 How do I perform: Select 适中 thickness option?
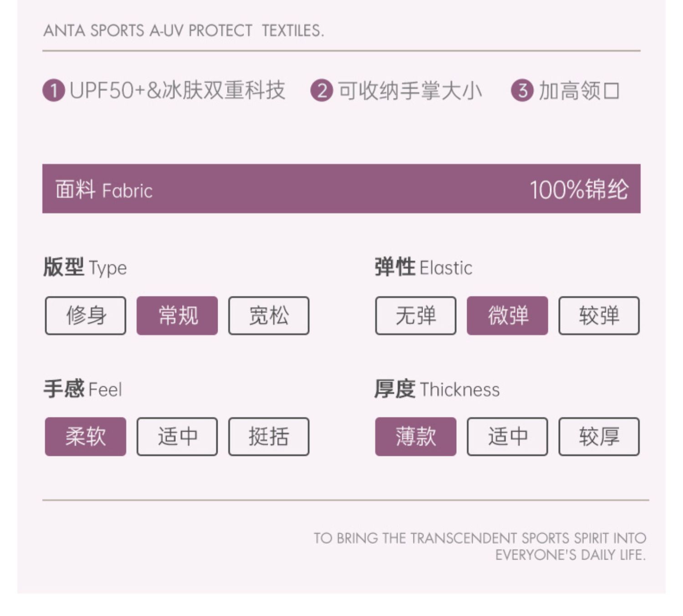click(x=507, y=437)
